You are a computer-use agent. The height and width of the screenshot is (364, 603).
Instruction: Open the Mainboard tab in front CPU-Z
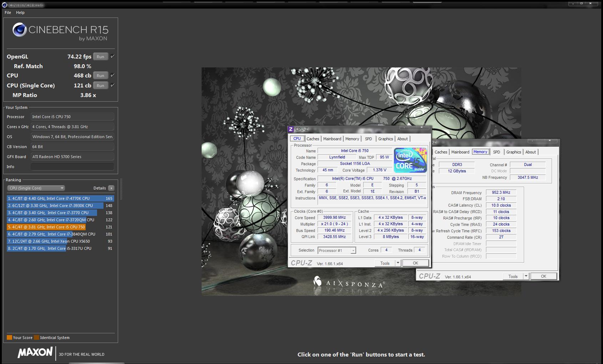point(332,139)
